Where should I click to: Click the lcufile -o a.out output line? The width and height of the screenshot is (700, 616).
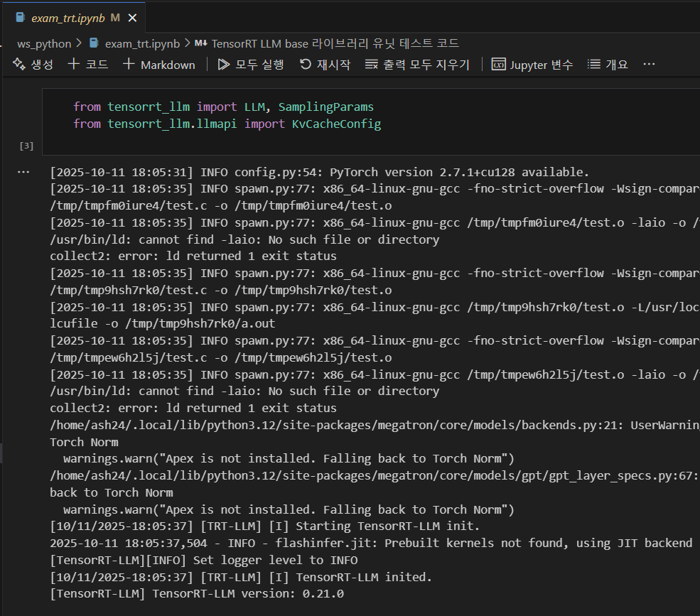point(163,323)
